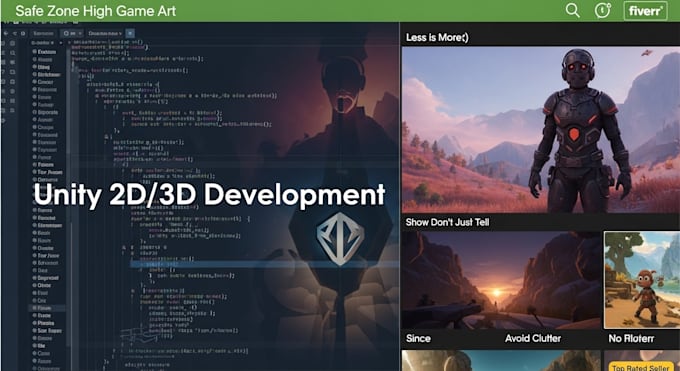Viewport: 680px width, 371px height.
Task: Open the monkey character thumbnail
Action: 642,280
